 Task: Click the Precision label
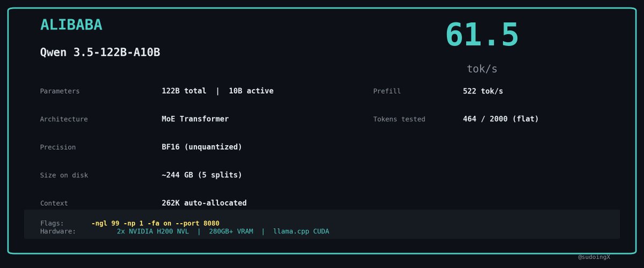click(x=58, y=147)
